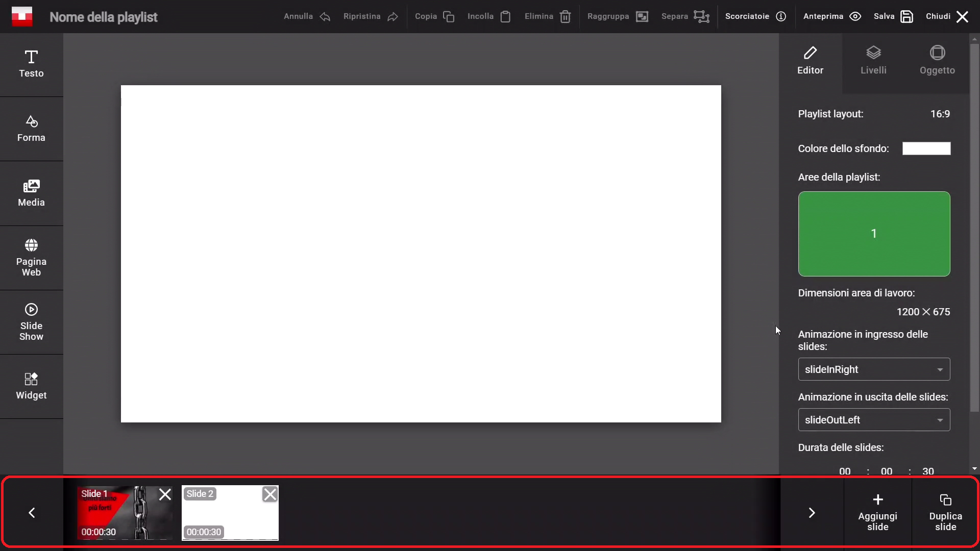Open the Colore dello sfondo swatch
This screenshot has width=980, height=551.
click(926, 148)
